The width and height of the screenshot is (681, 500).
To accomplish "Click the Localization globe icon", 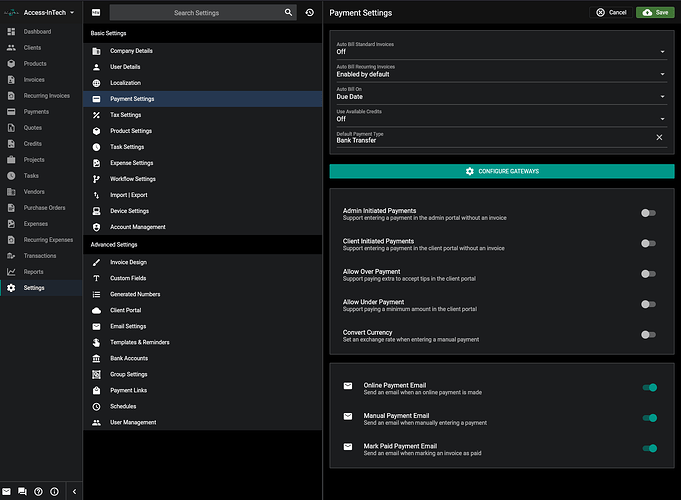I will pyautogui.click(x=96, y=83).
